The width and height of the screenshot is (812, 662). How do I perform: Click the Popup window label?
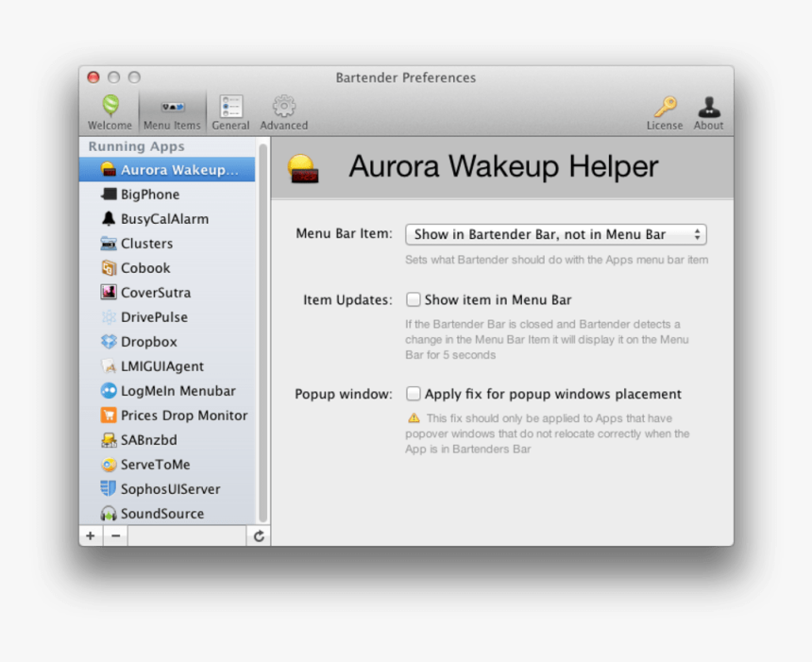344,394
